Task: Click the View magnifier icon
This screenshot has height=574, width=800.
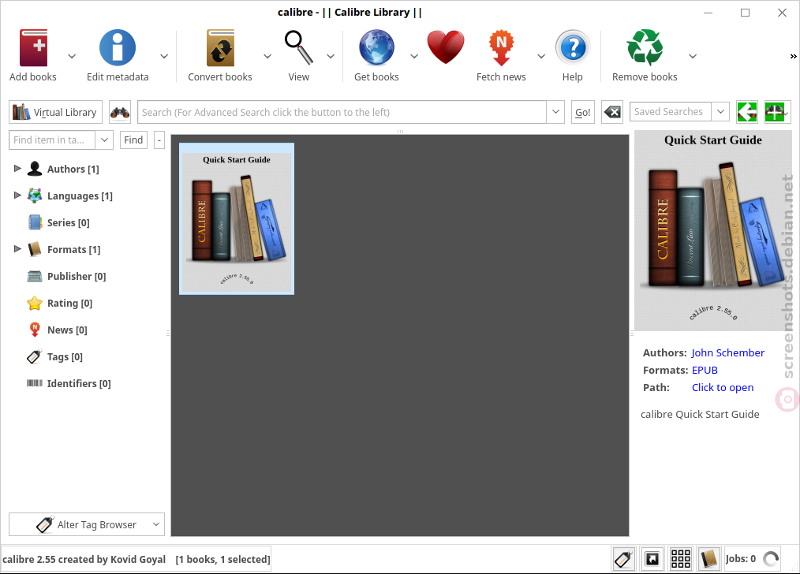Action: (x=298, y=47)
